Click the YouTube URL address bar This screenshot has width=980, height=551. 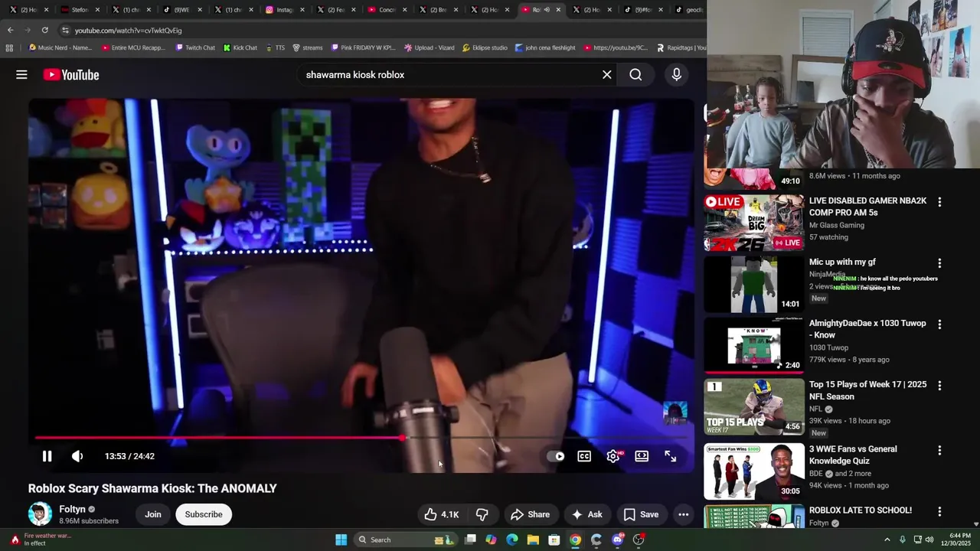click(x=383, y=31)
